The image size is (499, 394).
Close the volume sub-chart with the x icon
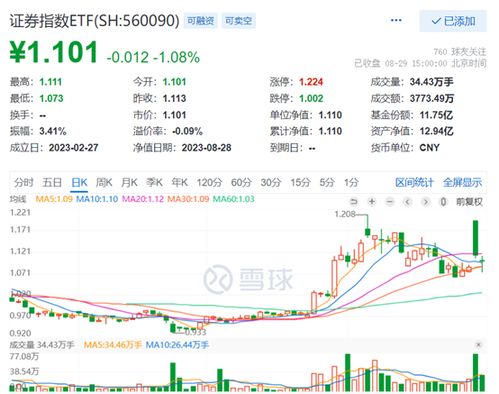478,345
